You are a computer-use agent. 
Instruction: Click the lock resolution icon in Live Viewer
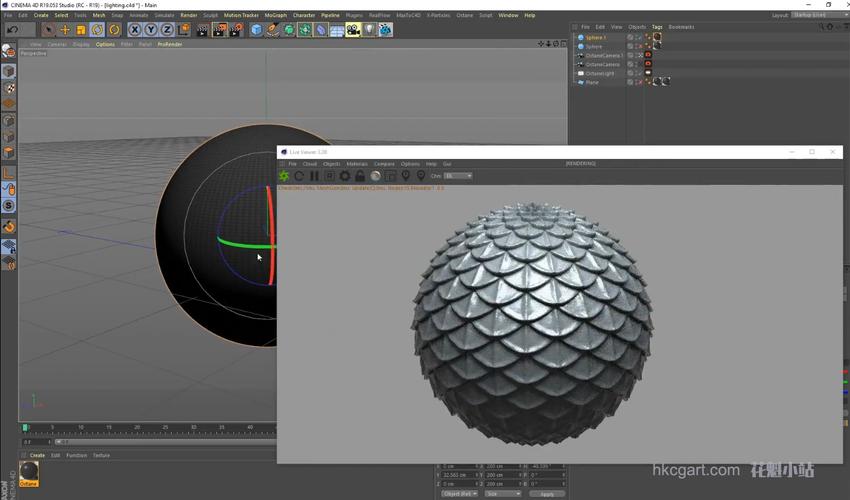coord(360,176)
